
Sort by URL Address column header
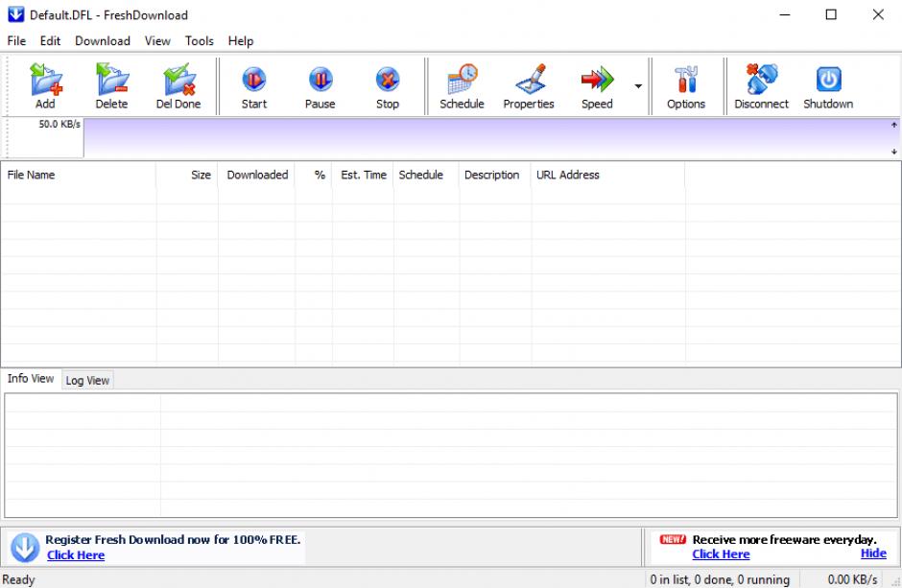tap(608, 175)
